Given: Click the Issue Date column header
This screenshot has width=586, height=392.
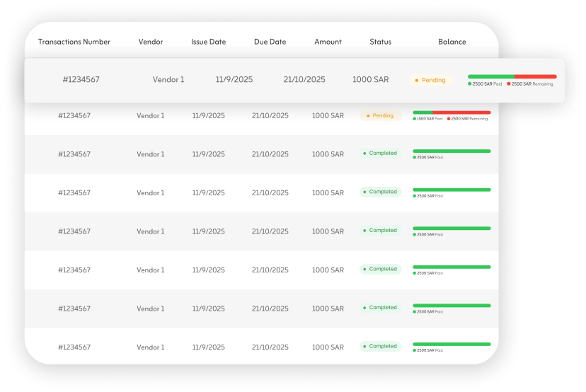Looking at the screenshot, I should [208, 42].
